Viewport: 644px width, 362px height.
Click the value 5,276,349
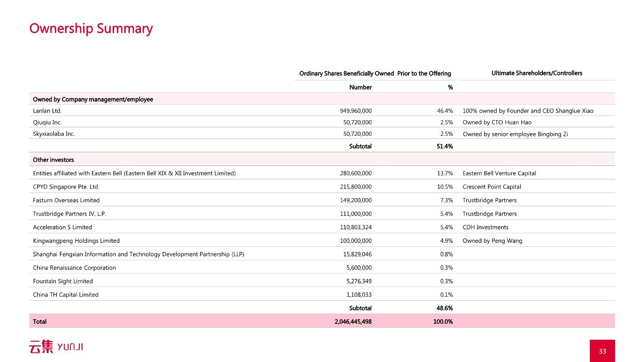(x=359, y=282)
